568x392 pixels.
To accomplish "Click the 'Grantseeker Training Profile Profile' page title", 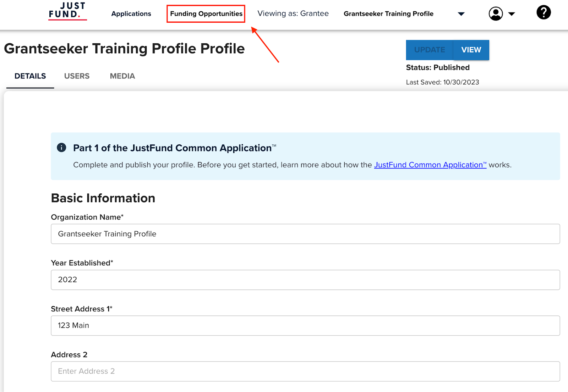I will pos(124,49).
